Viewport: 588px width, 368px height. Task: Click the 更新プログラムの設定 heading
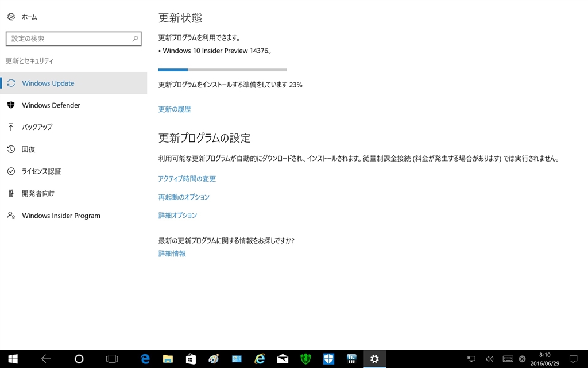point(204,138)
